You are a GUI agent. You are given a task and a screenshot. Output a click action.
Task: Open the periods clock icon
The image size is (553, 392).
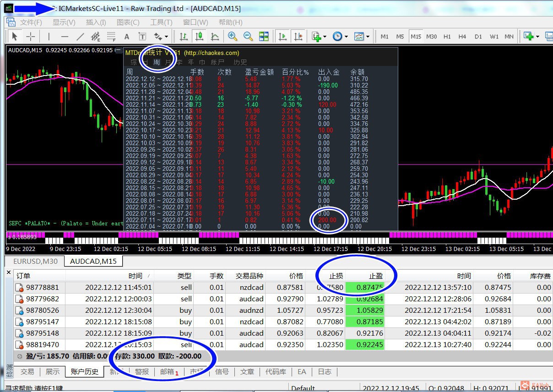click(x=337, y=36)
